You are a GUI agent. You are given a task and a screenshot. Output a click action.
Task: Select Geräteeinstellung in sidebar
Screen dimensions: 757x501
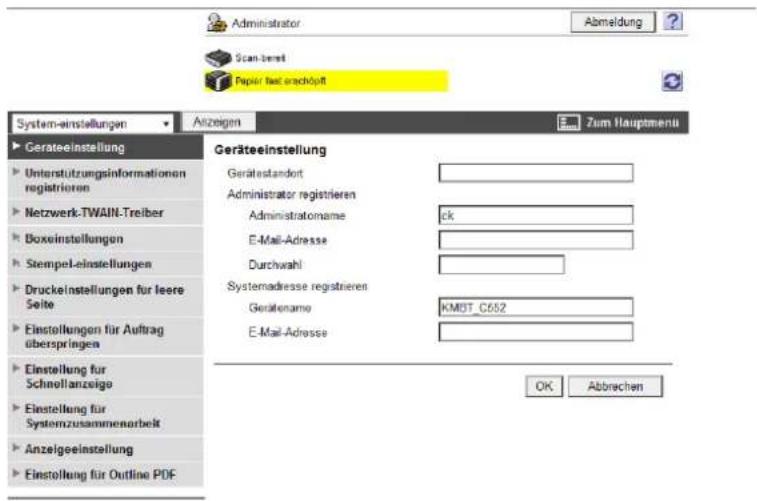[x=105, y=147]
